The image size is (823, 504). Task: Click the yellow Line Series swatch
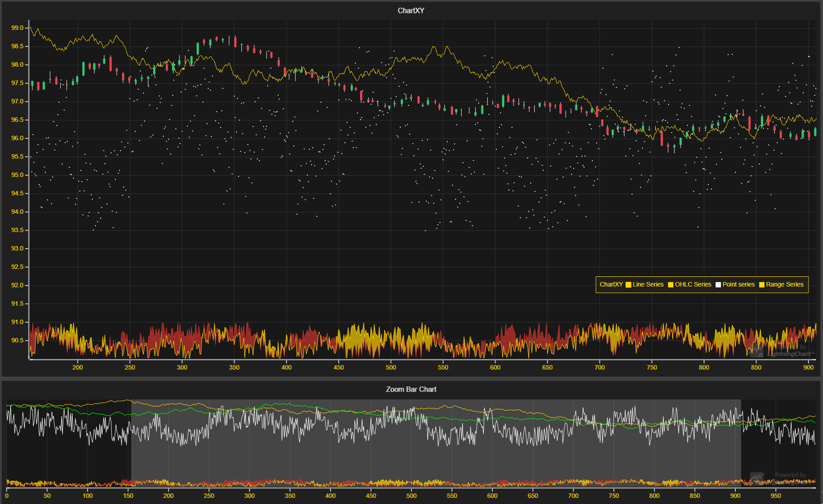point(628,285)
